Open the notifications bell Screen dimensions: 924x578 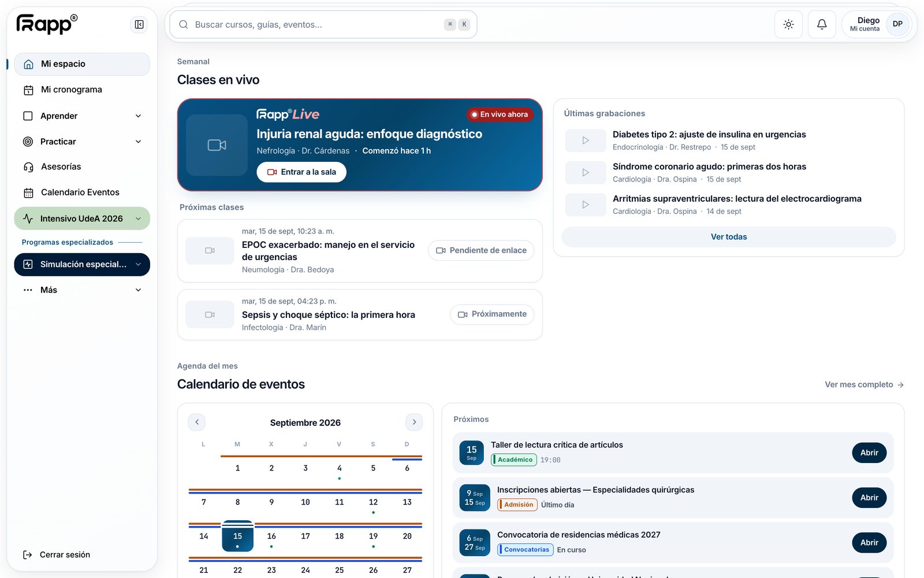click(x=822, y=24)
